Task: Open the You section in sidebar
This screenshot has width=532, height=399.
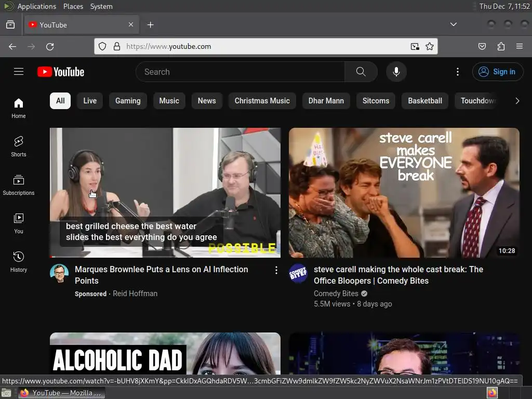Action: coord(19,223)
